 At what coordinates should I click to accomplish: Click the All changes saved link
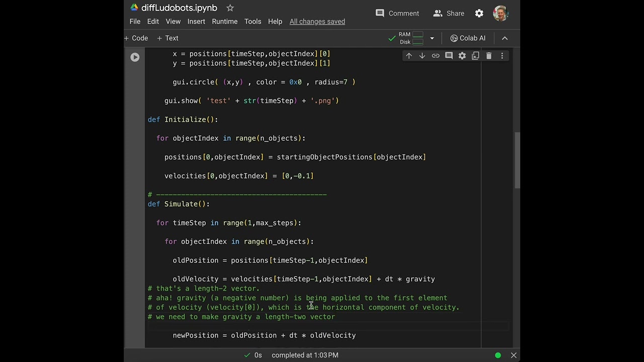(317, 22)
